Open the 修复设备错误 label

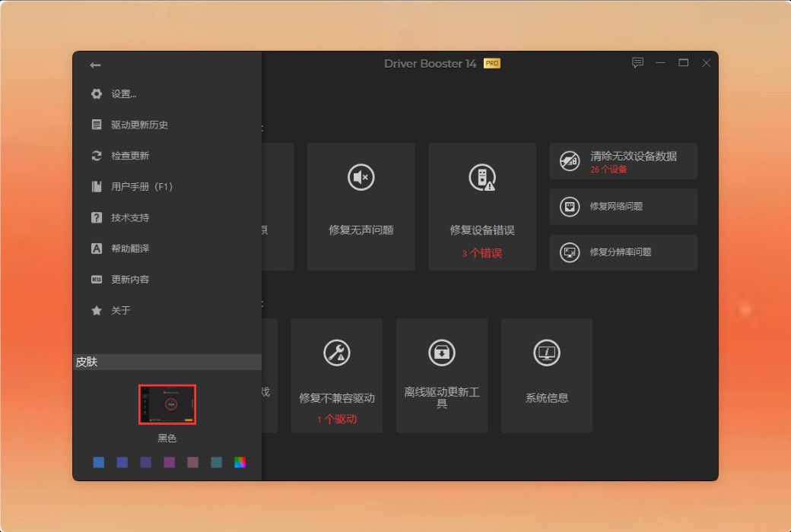point(482,230)
